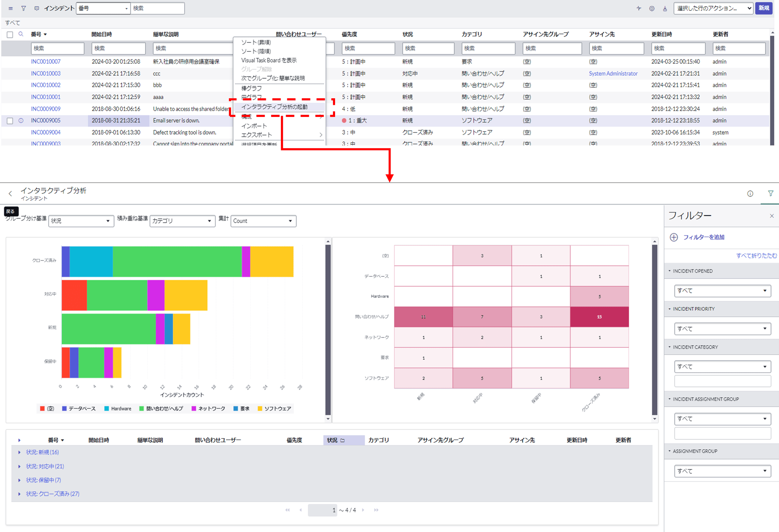This screenshot has width=779, height=532.
Task: Click the filter funnel icon in list header
Action: [24, 9]
